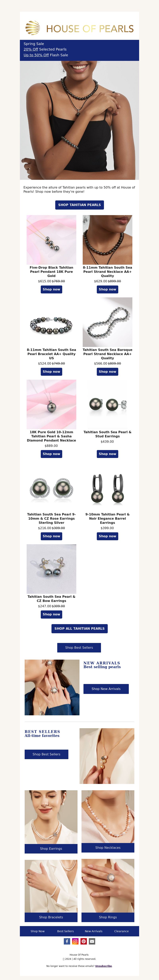159x980 pixels.
Task: Click the Shop Tahitian Pearls button
Action: [x=79, y=205]
